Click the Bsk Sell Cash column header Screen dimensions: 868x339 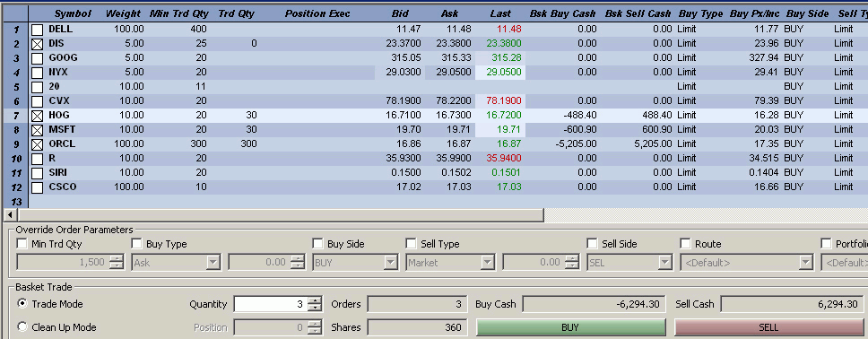point(638,13)
